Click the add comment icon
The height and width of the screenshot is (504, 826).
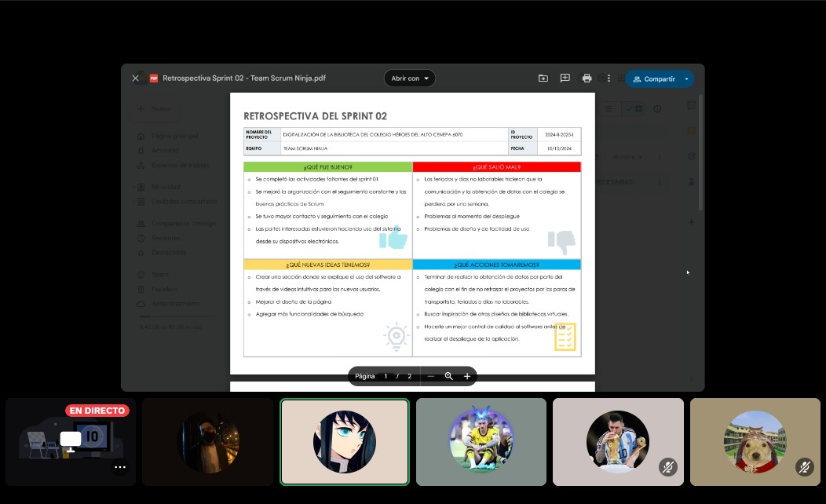click(565, 79)
